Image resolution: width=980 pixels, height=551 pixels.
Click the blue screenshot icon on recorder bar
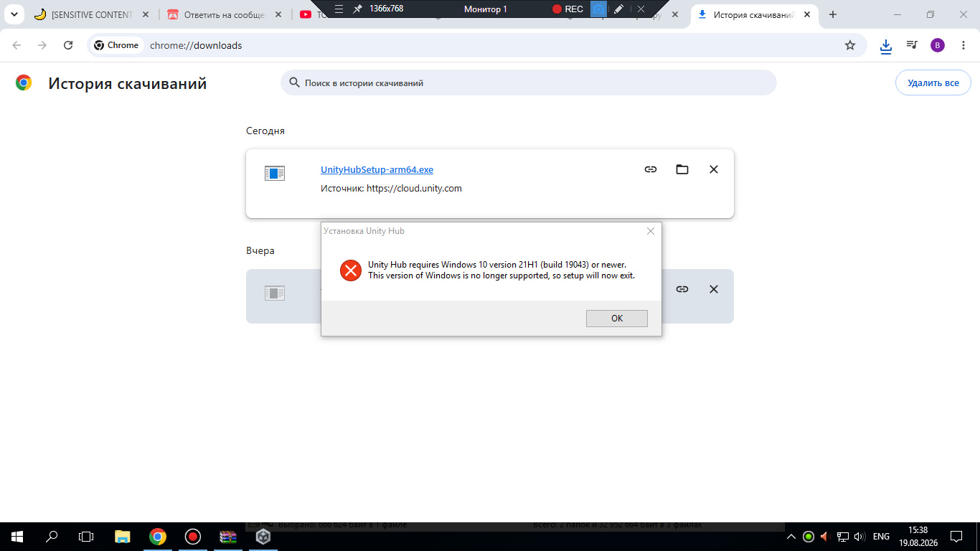(598, 9)
